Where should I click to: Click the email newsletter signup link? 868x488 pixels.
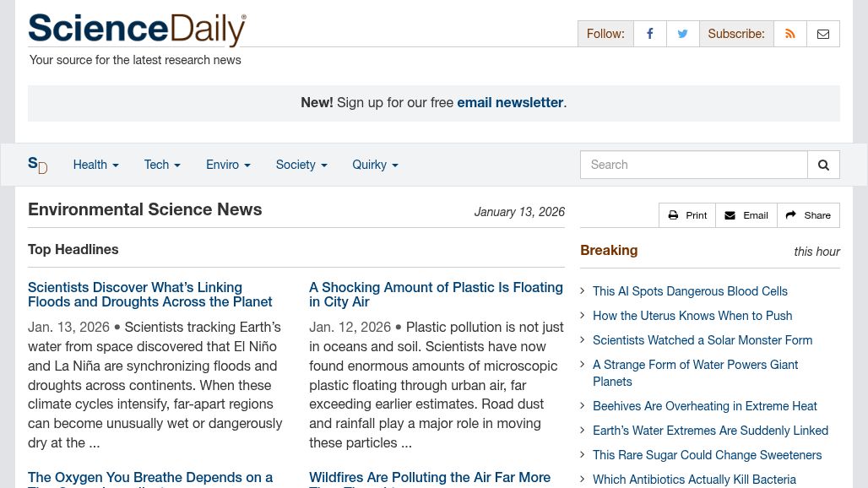(x=510, y=102)
